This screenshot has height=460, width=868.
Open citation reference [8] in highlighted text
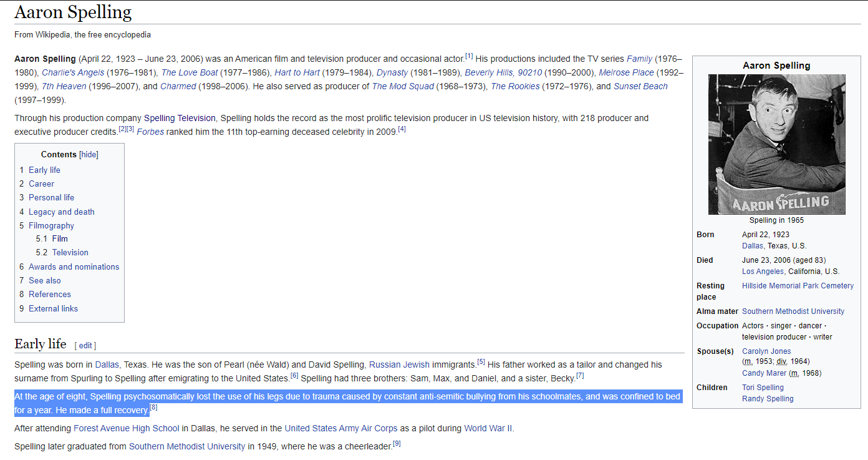(x=153, y=408)
